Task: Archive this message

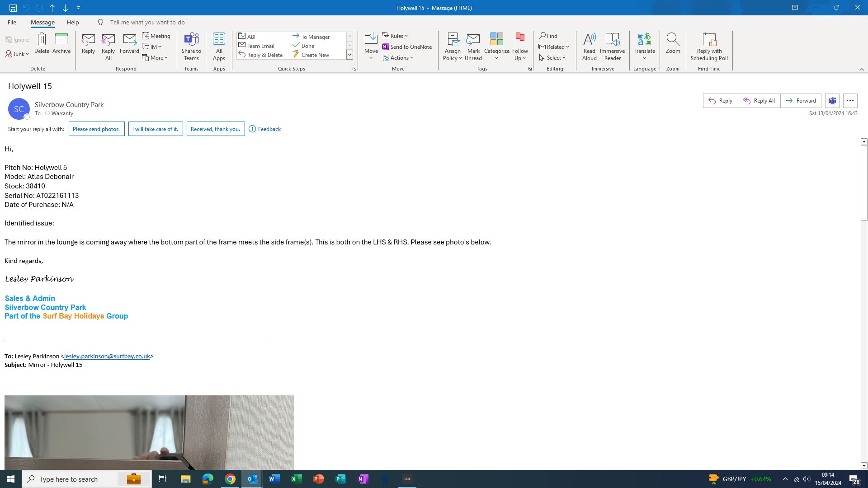Action: tap(61, 43)
